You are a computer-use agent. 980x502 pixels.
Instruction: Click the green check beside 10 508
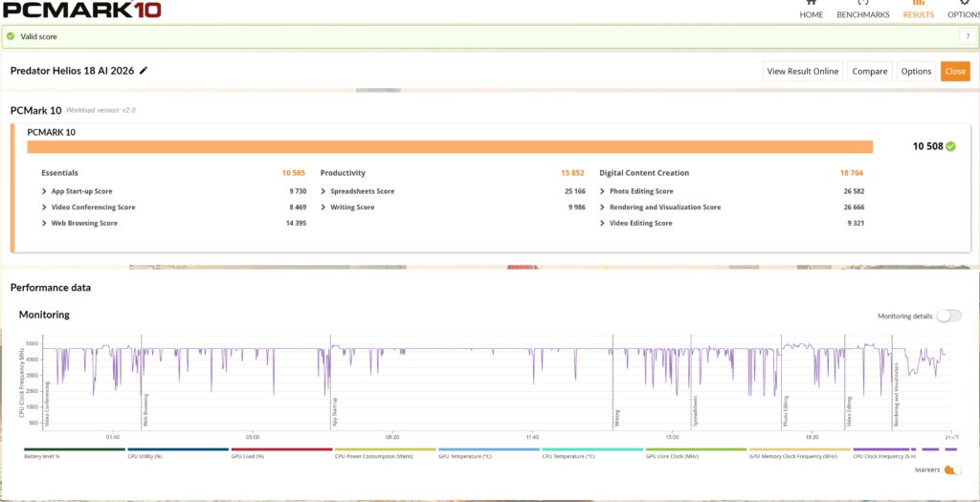coord(950,146)
